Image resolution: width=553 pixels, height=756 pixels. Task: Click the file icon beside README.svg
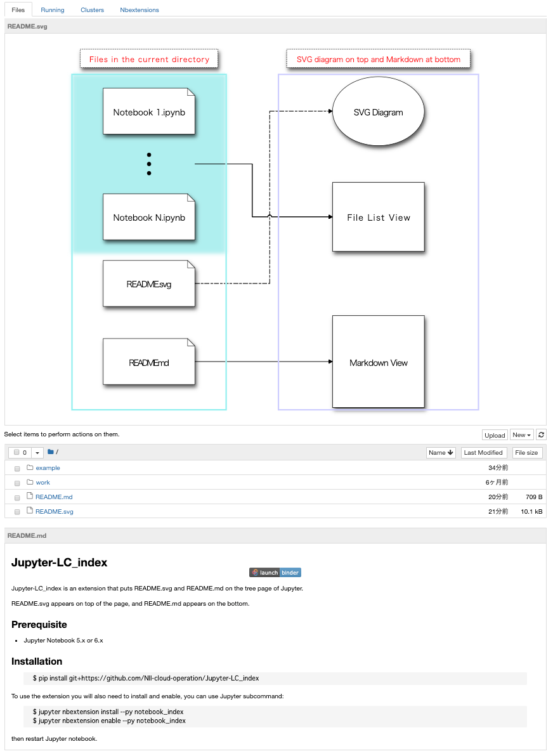click(x=30, y=511)
